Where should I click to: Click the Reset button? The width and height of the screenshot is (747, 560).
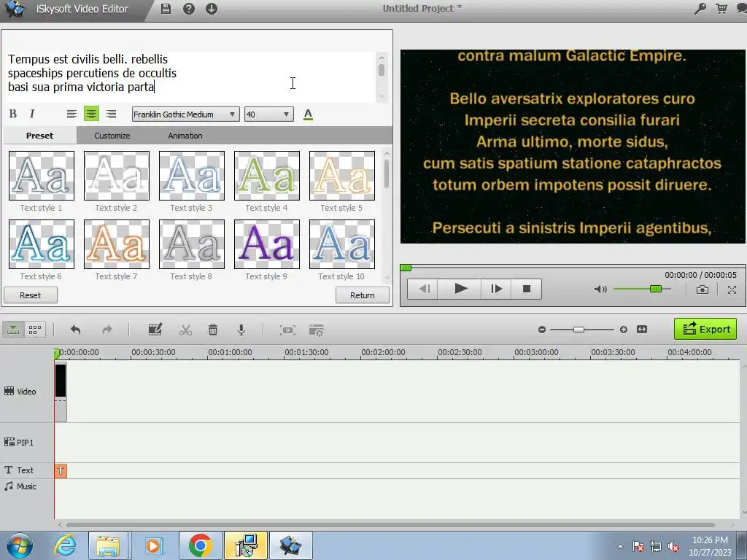[31, 295]
